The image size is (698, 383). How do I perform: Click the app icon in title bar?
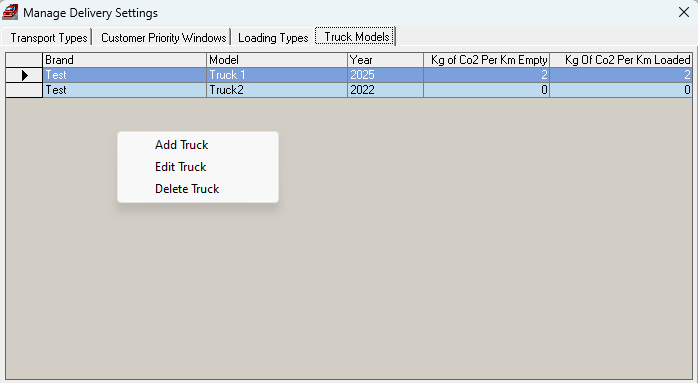(x=10, y=12)
